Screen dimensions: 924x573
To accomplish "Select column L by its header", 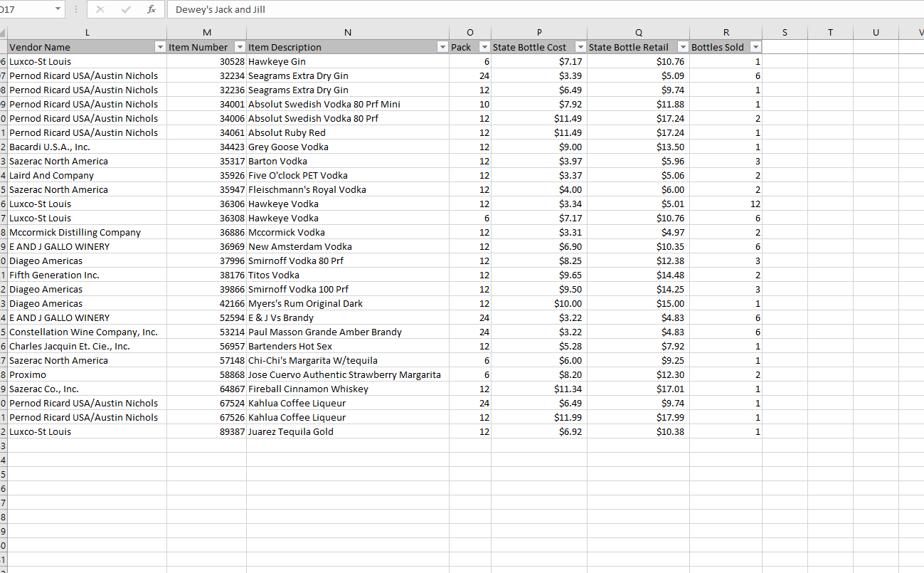I will (87, 32).
